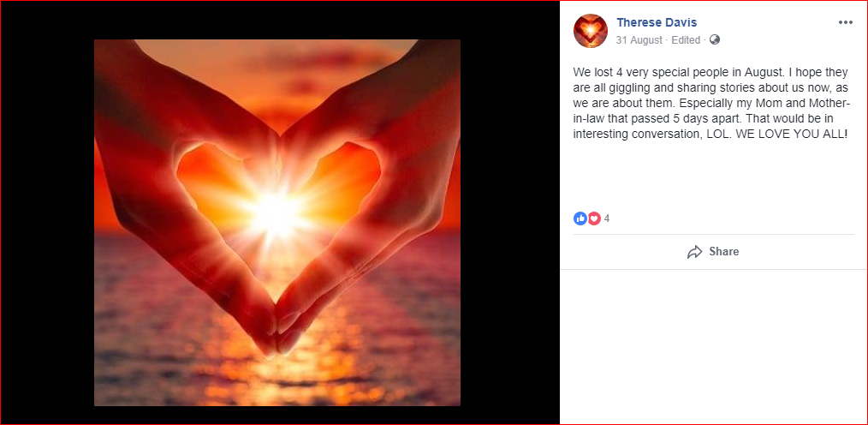Click the red heart reaction icon
Image resolution: width=868 pixels, height=425 pixels.
[594, 218]
